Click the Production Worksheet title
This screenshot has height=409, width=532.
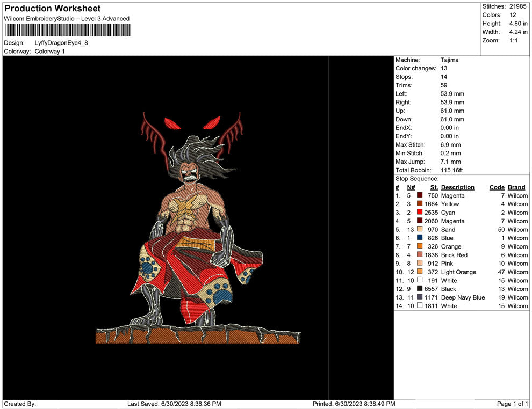pos(53,9)
